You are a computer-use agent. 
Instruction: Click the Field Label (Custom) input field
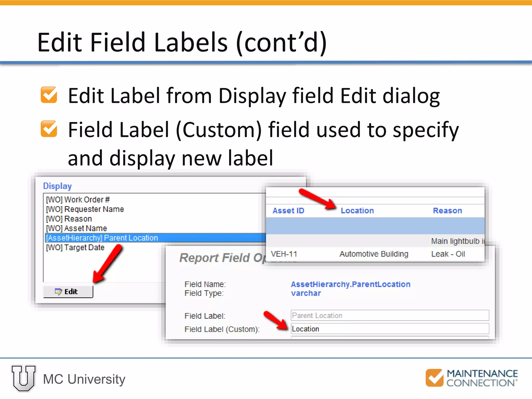pos(390,329)
